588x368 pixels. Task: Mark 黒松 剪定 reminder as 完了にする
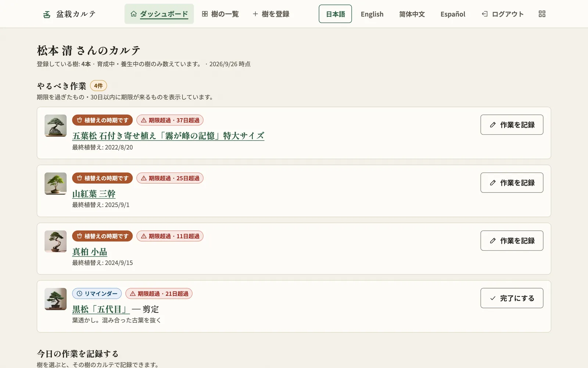coord(512,298)
